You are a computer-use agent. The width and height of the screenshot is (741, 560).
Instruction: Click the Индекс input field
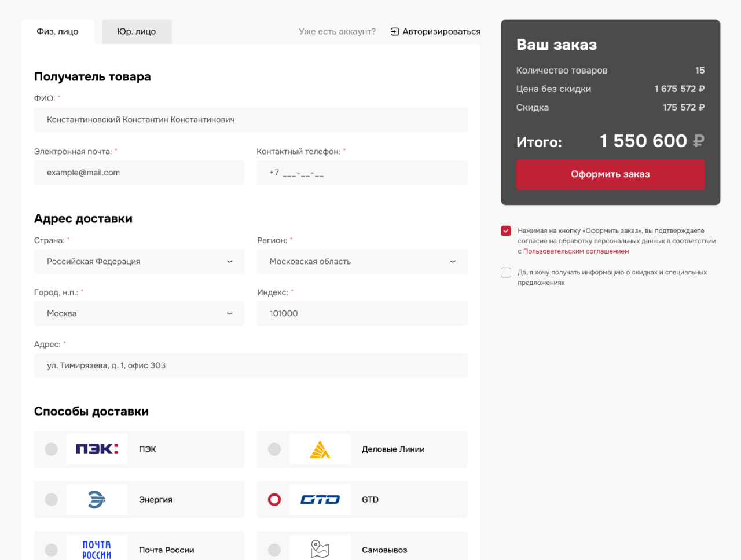click(x=362, y=313)
